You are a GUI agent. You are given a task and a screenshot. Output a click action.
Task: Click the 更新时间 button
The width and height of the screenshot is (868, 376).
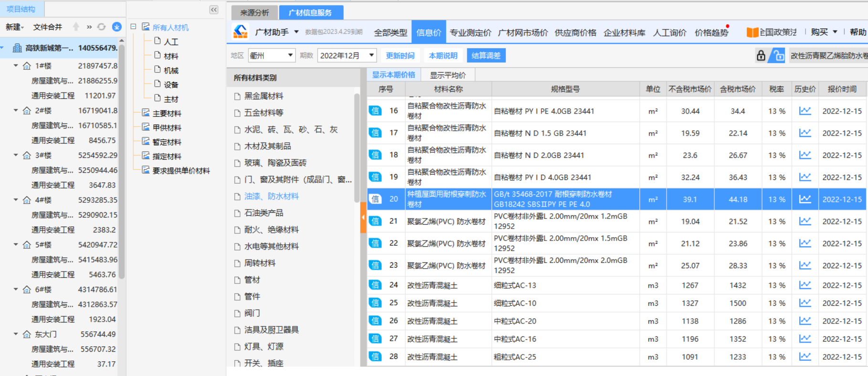tap(400, 55)
